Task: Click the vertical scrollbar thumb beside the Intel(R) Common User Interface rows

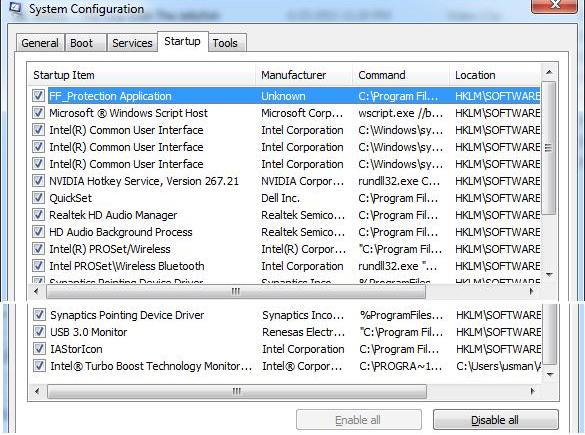Action: (x=548, y=148)
